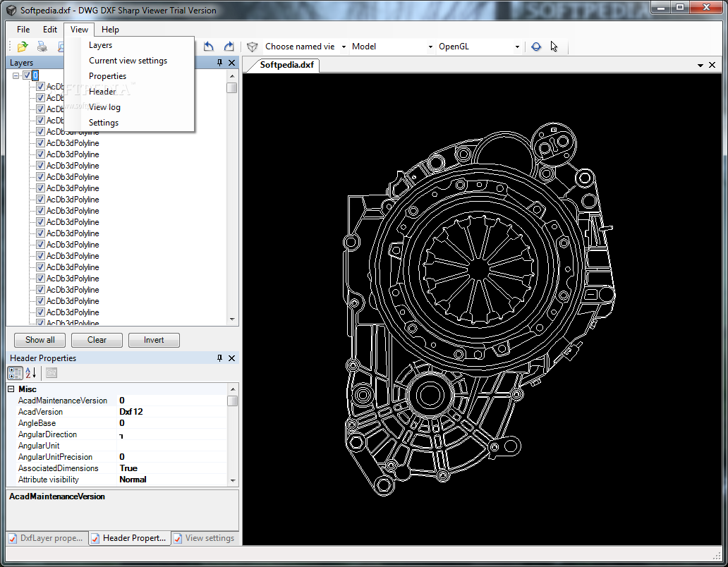Click the 3D orbit icon in toolbar
The height and width of the screenshot is (567, 728).
pos(536,47)
